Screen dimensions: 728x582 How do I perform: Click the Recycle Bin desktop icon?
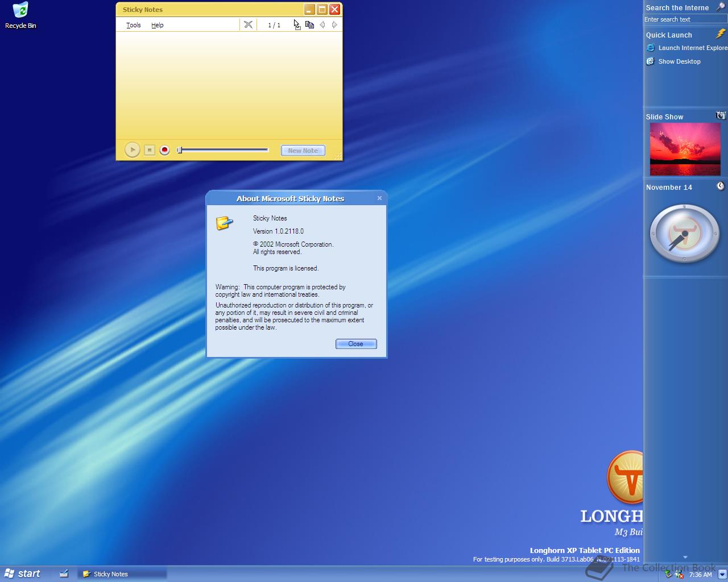coord(20,15)
